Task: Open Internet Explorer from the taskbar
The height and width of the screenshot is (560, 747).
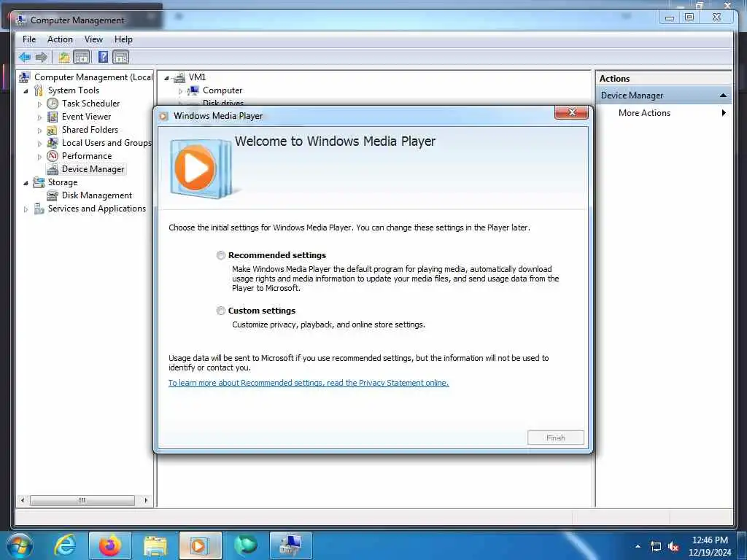Action: click(x=64, y=546)
